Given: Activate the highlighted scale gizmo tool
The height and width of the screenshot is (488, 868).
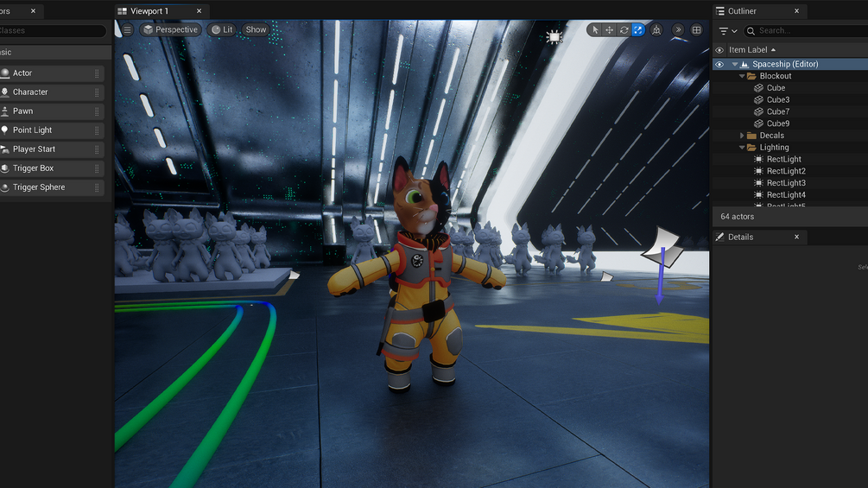Looking at the screenshot, I should coord(638,30).
